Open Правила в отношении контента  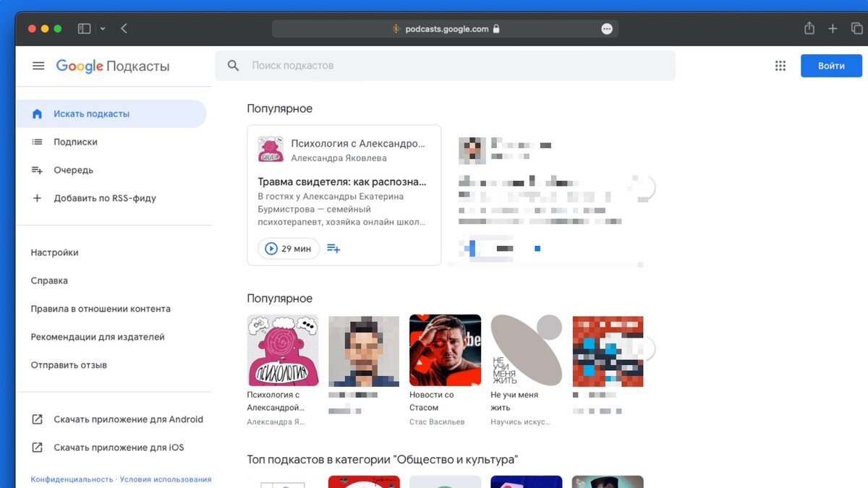click(101, 309)
